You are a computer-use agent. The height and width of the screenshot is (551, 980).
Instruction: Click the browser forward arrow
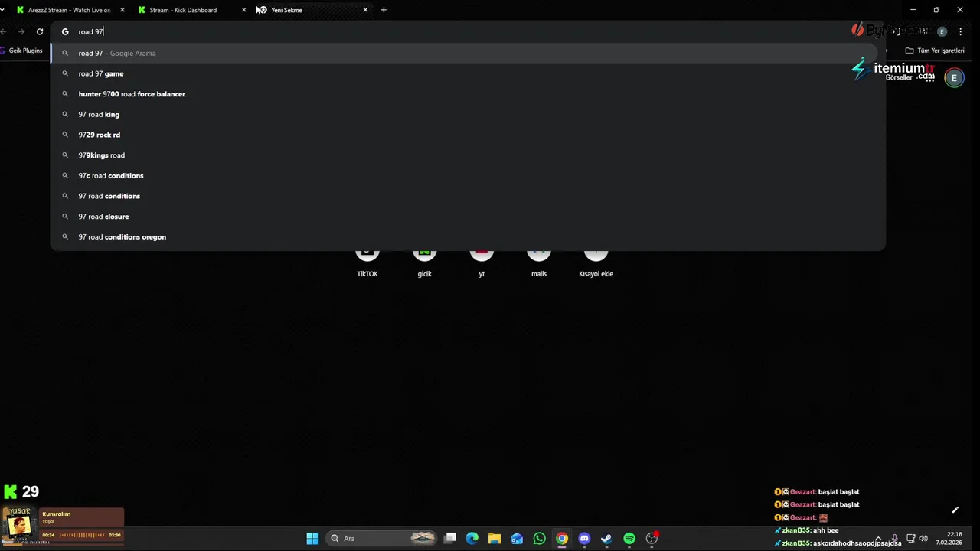pos(21,31)
